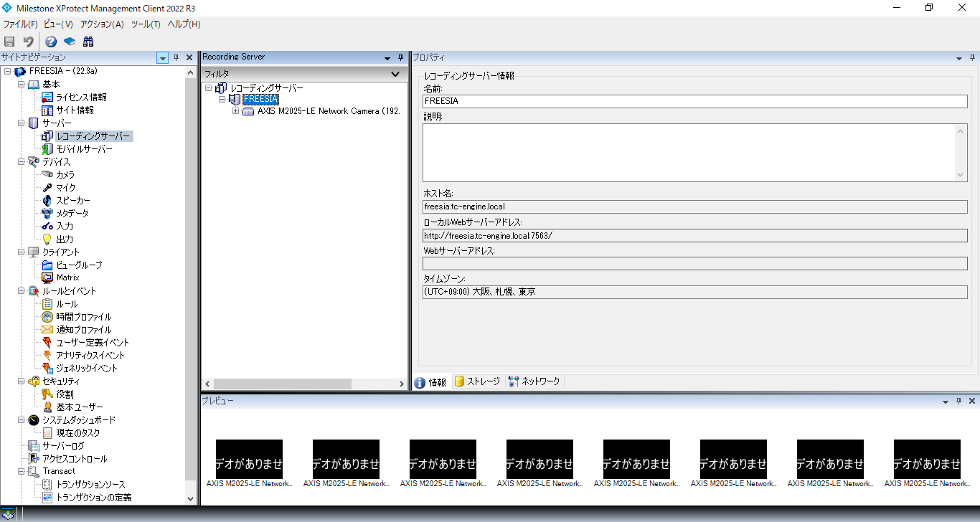Click the binoculars search icon in toolbar
The height and width of the screenshot is (522, 980).
click(88, 42)
